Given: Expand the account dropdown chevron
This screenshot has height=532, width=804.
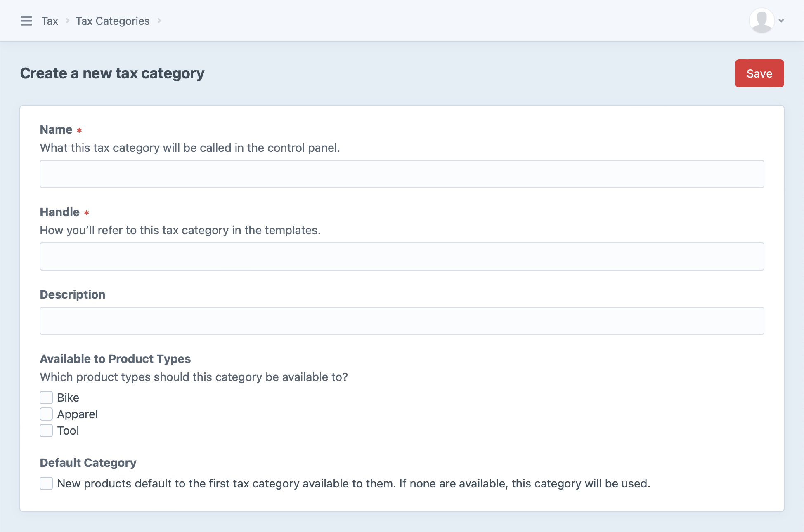Looking at the screenshot, I should pos(780,20).
